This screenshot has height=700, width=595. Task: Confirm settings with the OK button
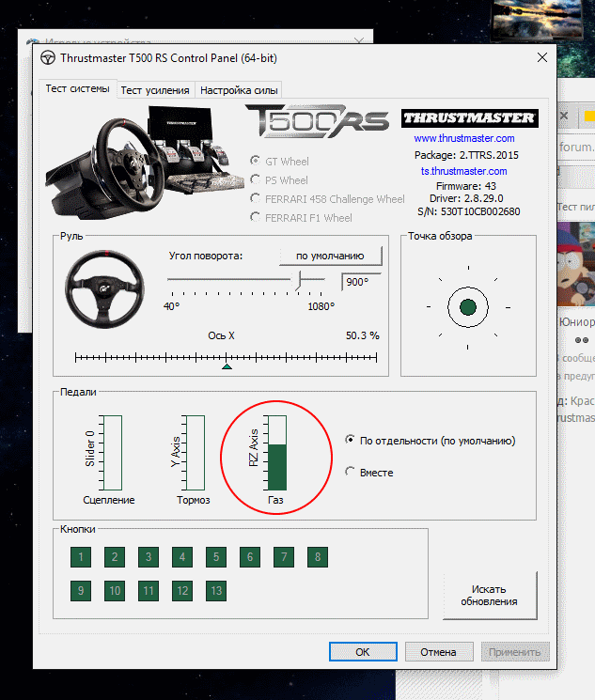[x=363, y=651]
